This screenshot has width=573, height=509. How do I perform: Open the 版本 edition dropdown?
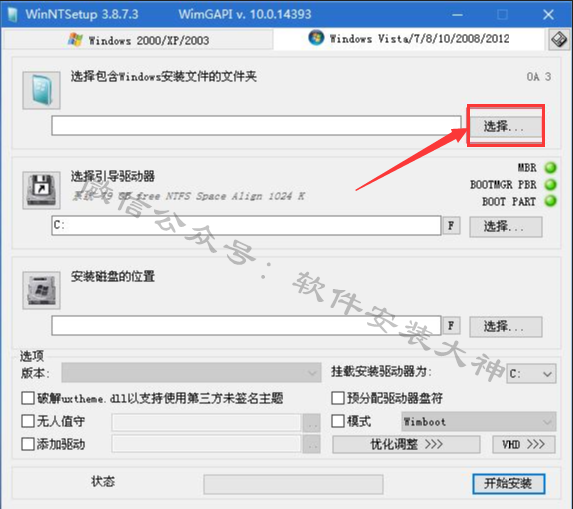pos(191,373)
